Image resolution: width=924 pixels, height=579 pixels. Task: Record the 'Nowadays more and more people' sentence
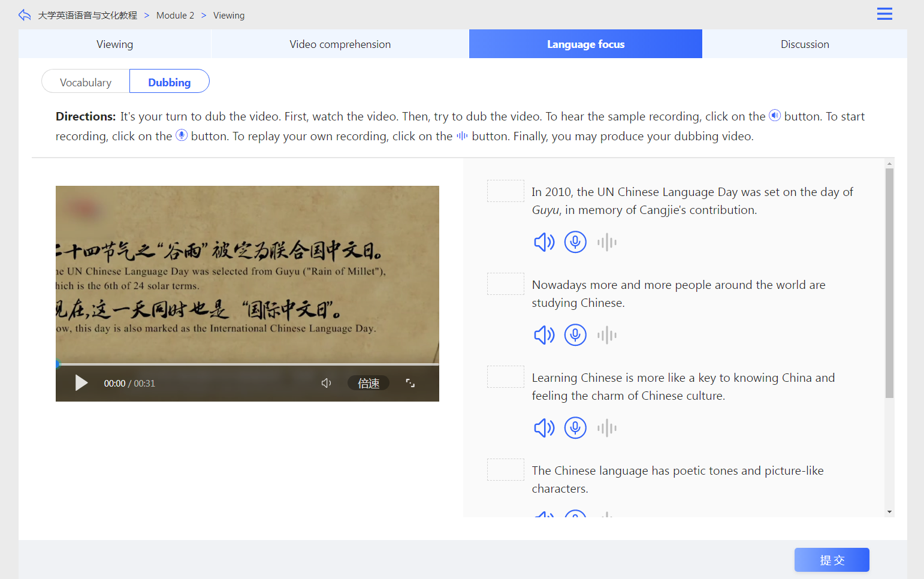pos(575,335)
